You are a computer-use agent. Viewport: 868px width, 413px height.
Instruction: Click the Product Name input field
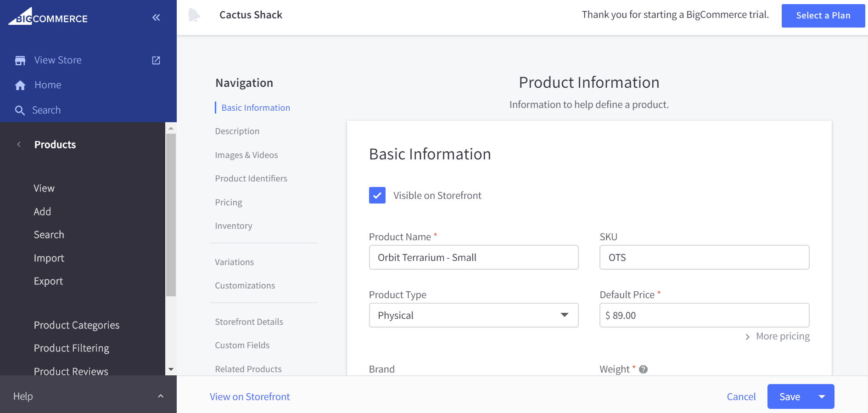click(x=473, y=257)
